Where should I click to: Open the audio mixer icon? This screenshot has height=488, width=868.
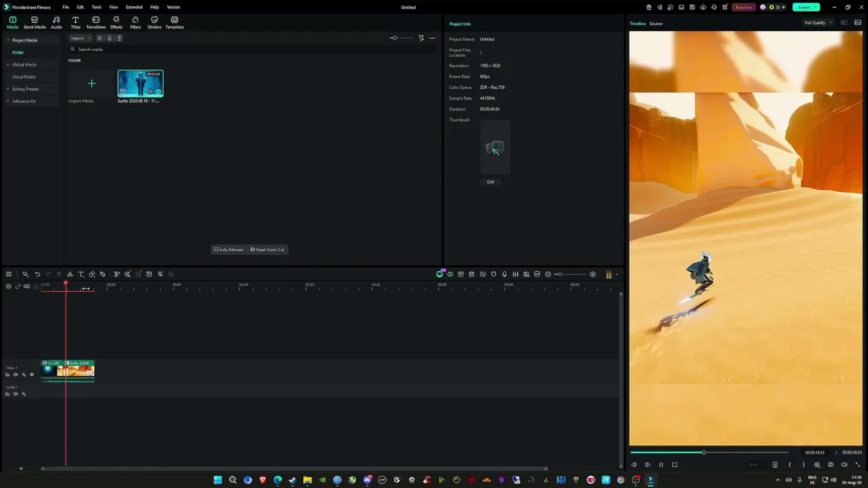pos(515,274)
